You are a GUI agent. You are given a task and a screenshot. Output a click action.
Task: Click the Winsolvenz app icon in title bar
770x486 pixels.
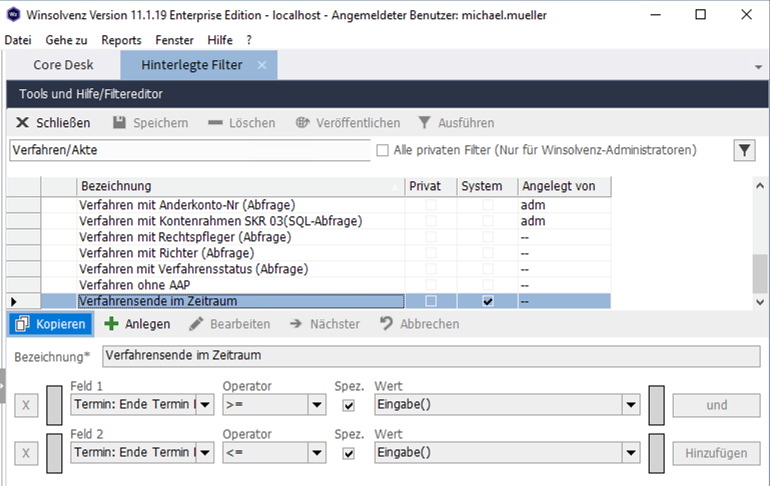click(13, 15)
